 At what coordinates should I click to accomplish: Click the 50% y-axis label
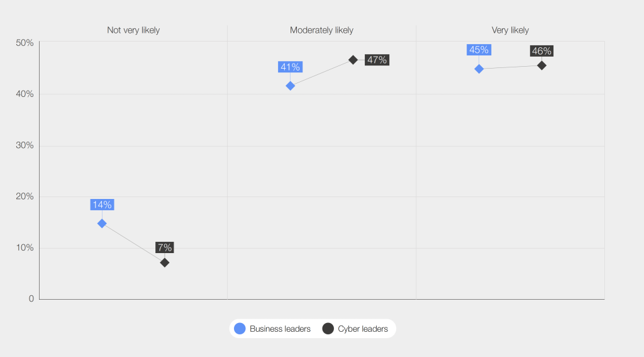tap(25, 43)
